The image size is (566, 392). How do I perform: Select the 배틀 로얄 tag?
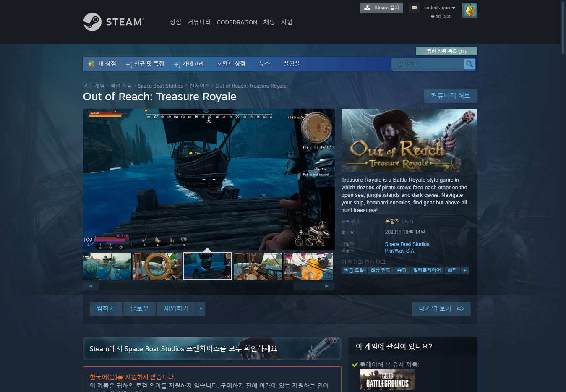click(355, 270)
